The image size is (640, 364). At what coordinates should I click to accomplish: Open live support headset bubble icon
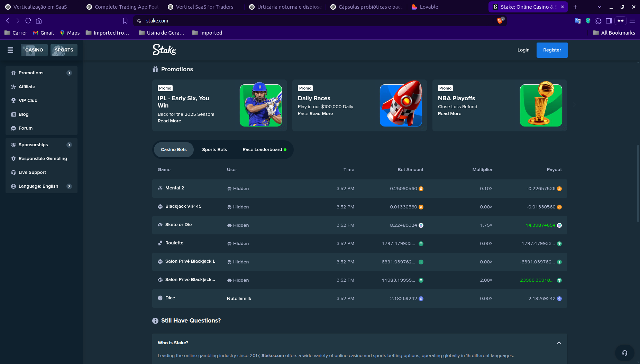pyautogui.click(x=624, y=353)
